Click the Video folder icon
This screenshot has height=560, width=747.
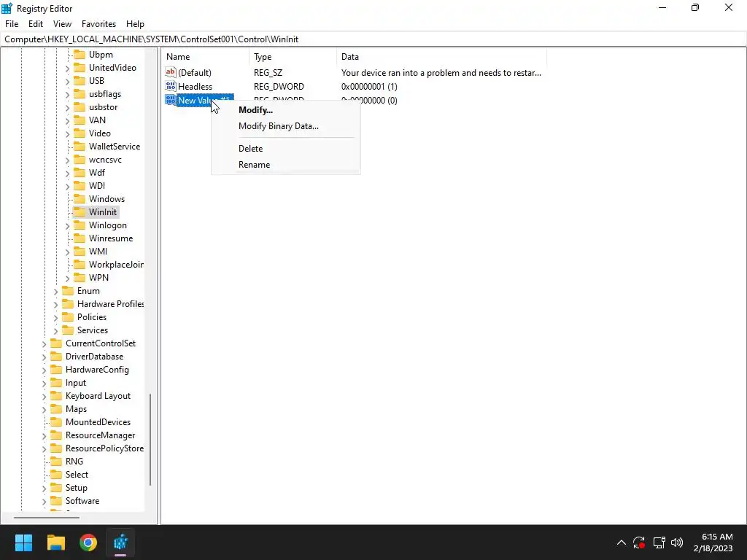(80, 133)
